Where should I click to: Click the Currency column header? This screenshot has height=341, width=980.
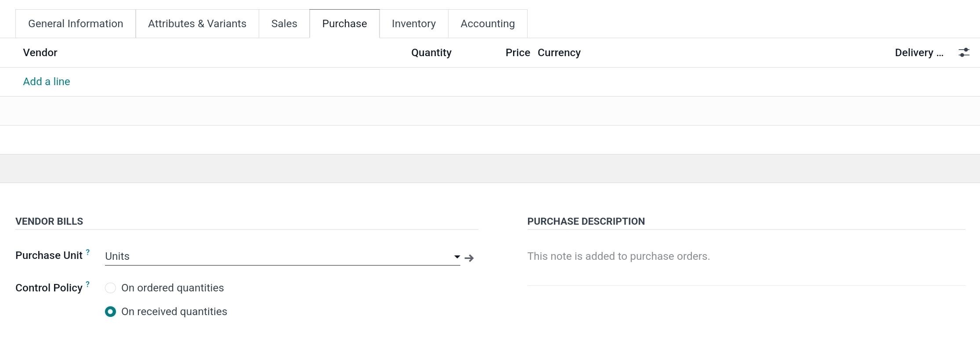tap(559, 53)
